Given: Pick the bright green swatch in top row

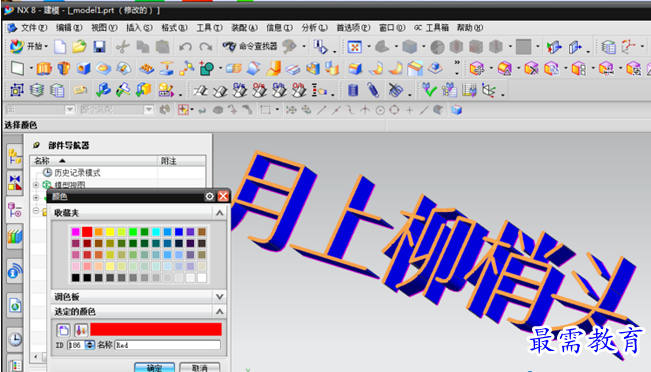Looking at the screenshot, I should (x=133, y=232).
